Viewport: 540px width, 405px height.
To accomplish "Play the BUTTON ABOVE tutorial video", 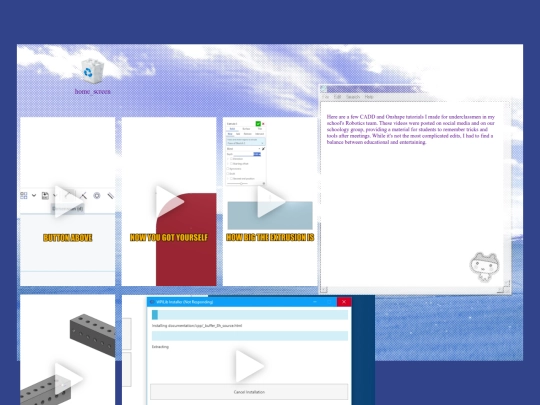I will [x=68, y=202].
